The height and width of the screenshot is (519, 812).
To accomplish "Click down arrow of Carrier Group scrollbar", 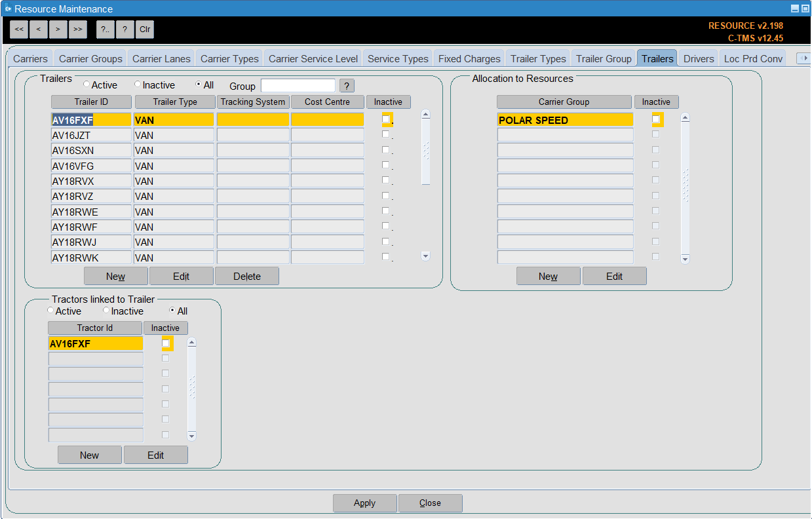I will [x=686, y=259].
